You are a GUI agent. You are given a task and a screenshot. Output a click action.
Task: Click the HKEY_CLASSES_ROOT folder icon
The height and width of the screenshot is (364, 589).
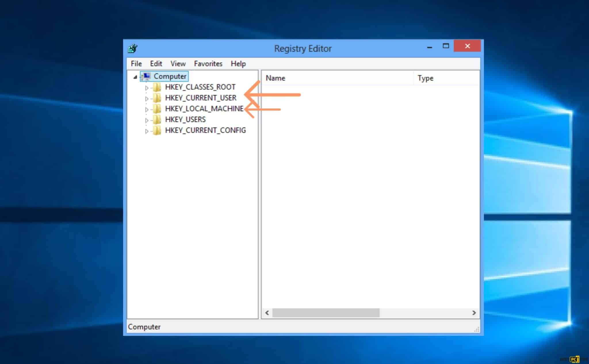[x=157, y=87]
